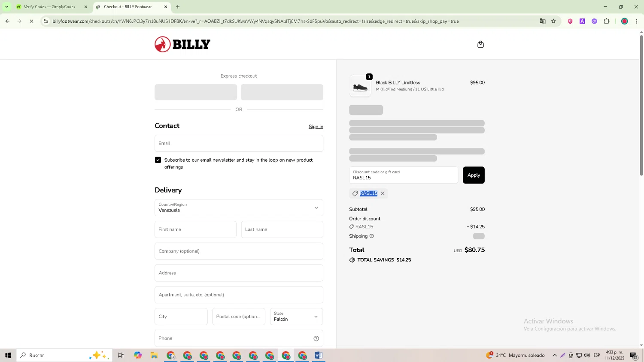
Task: Apply the discount code
Action: pyautogui.click(x=474, y=175)
